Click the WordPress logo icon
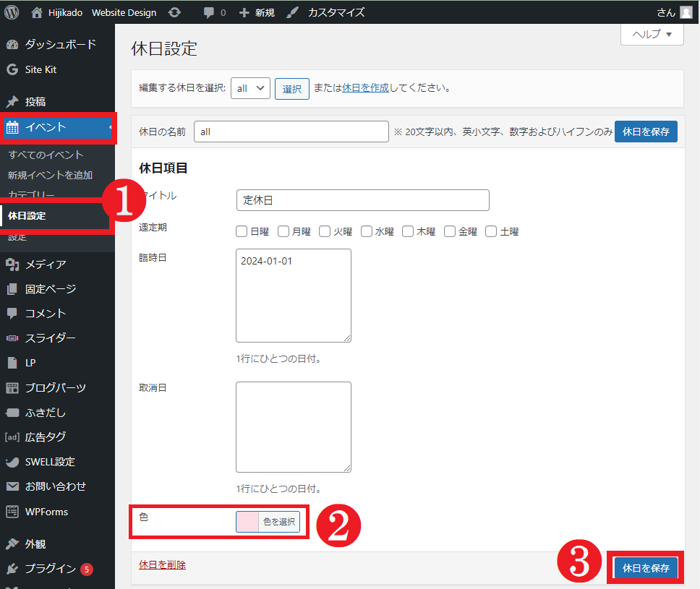Viewport: 700px width, 589px height. (x=12, y=12)
